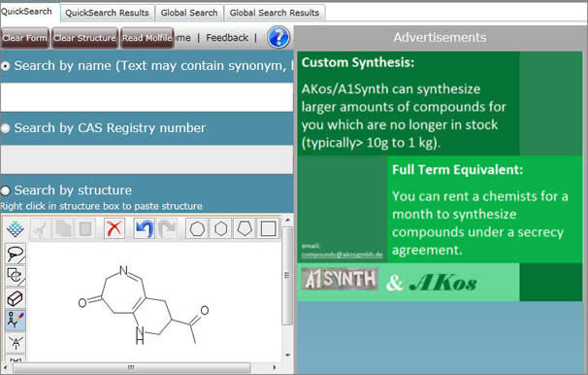The width and height of the screenshot is (588, 375).
Task: Insert a cyclohexane ring template
Action: coord(221,228)
